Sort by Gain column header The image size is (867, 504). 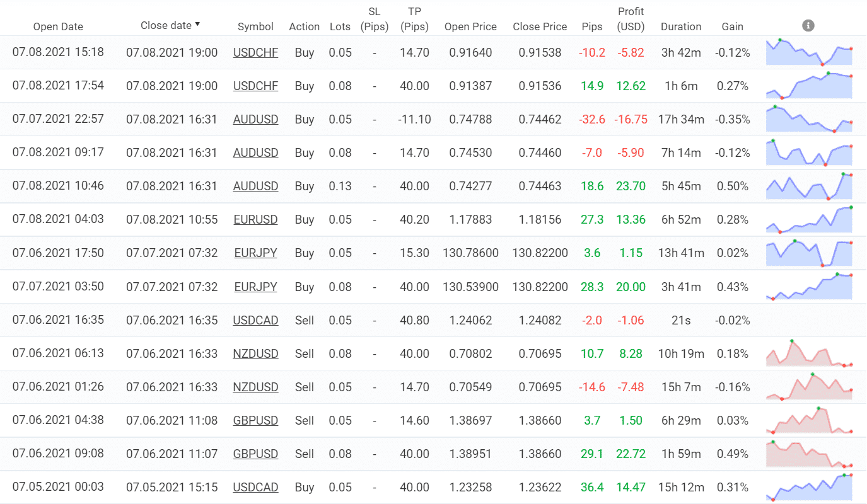click(733, 26)
